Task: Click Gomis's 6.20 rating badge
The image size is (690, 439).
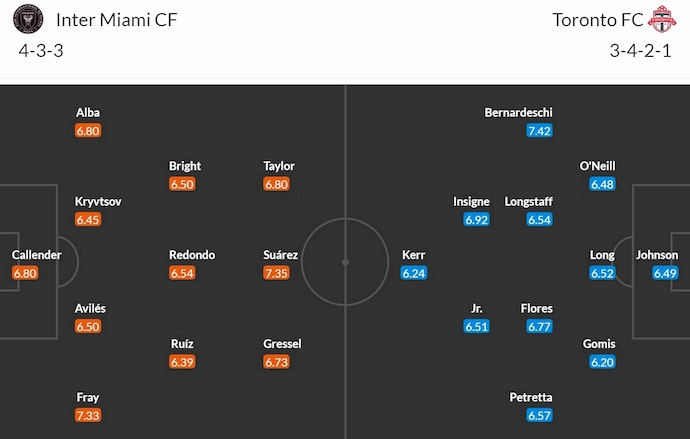Action: point(602,361)
